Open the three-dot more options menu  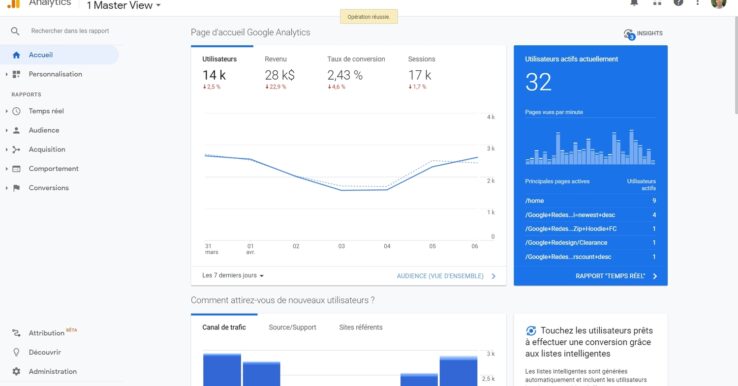[698, 3]
